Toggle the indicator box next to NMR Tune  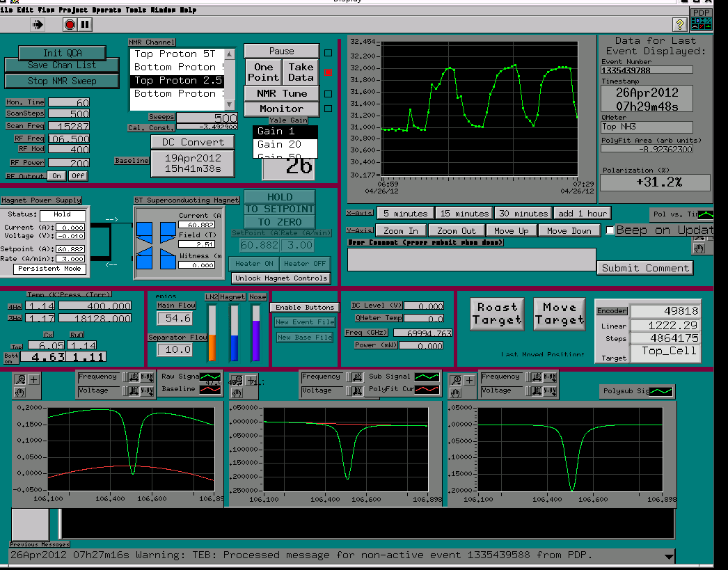329,94
